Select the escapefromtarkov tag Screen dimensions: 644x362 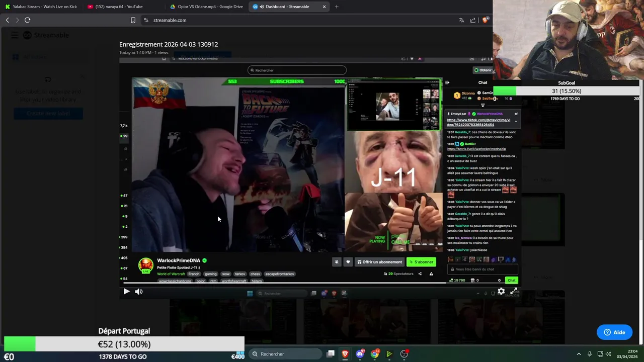279,274
